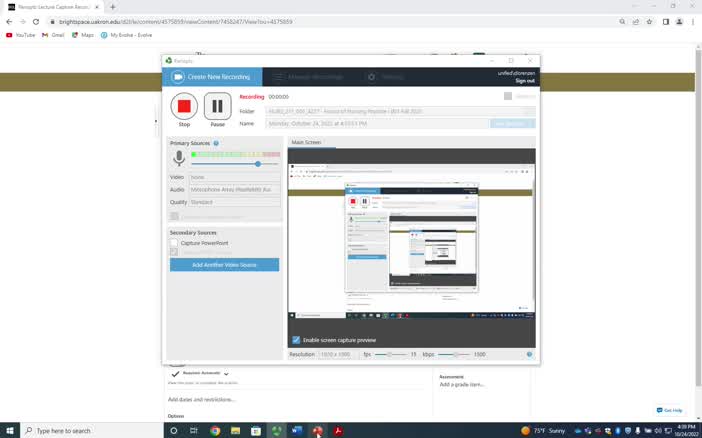The height and width of the screenshot is (438, 702).
Task: Click the help icon beside kbps slider
Action: (529, 354)
